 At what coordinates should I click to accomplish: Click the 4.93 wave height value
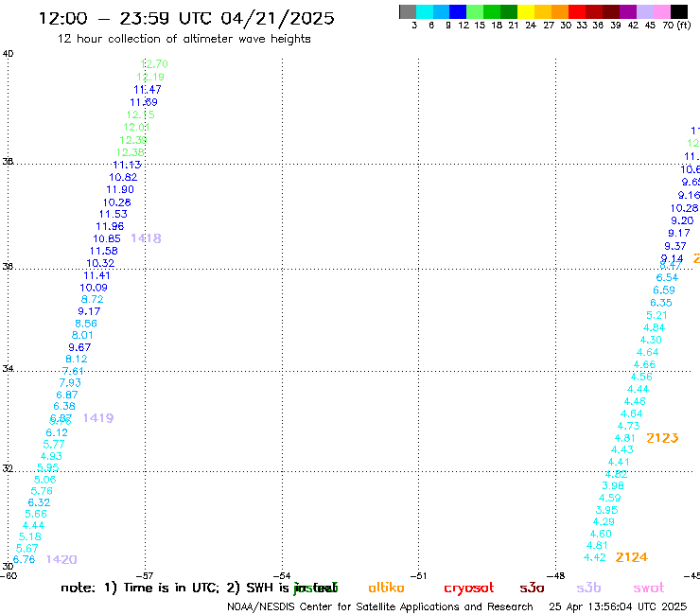51,456
